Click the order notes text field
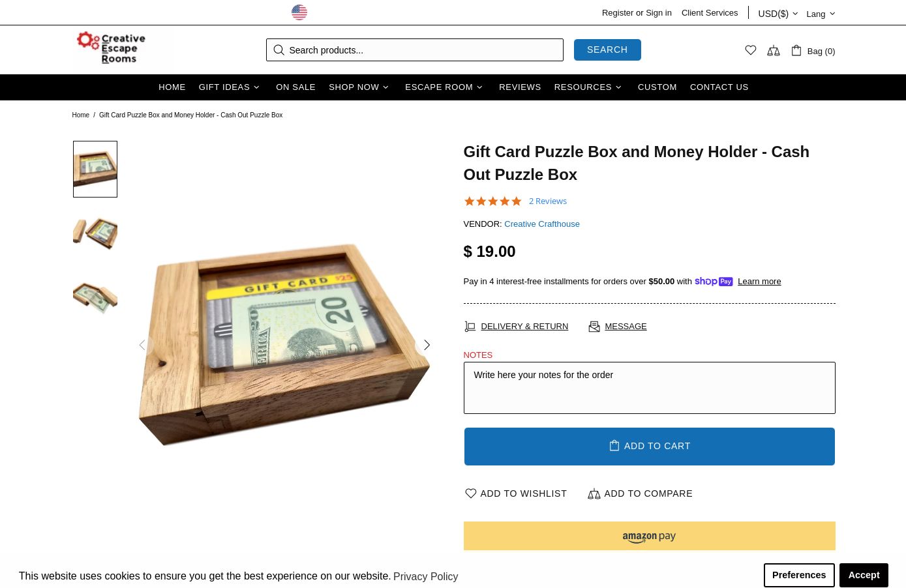The image size is (906, 588). point(649,388)
